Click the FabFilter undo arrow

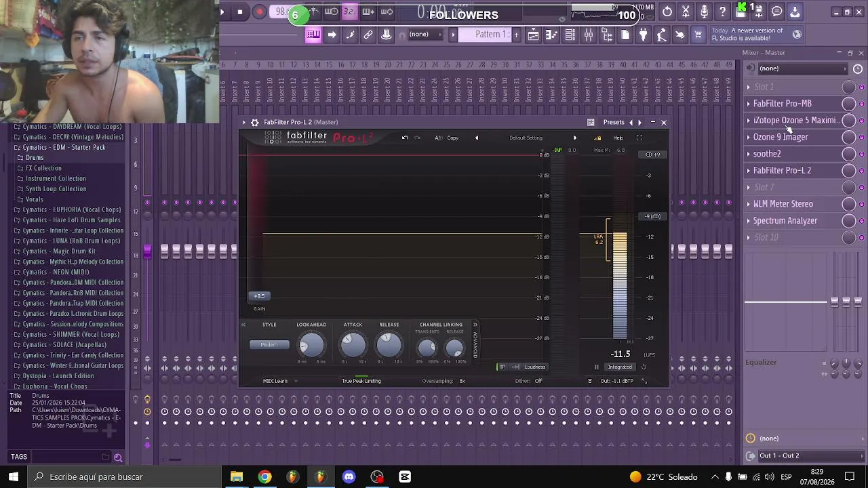(x=405, y=138)
